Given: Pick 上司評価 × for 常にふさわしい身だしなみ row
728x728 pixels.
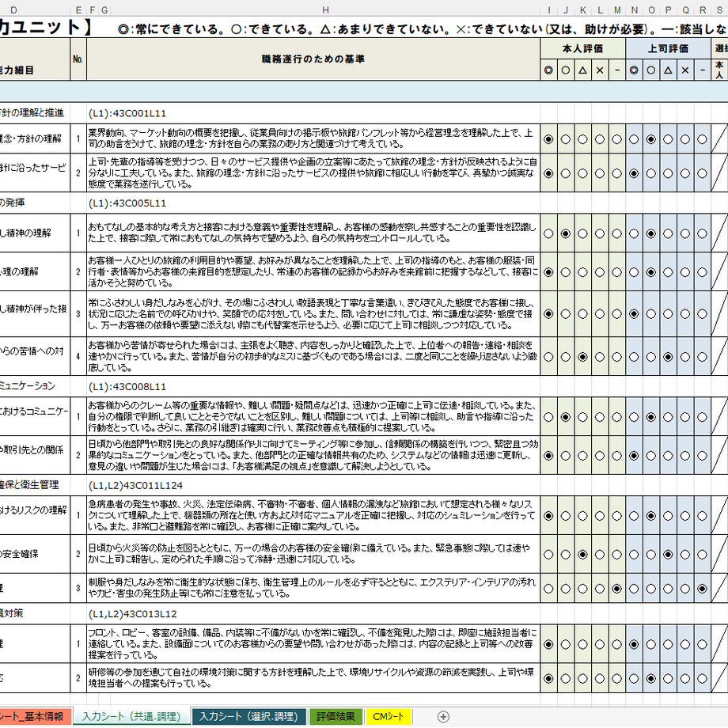Looking at the screenshot, I should (x=685, y=314).
